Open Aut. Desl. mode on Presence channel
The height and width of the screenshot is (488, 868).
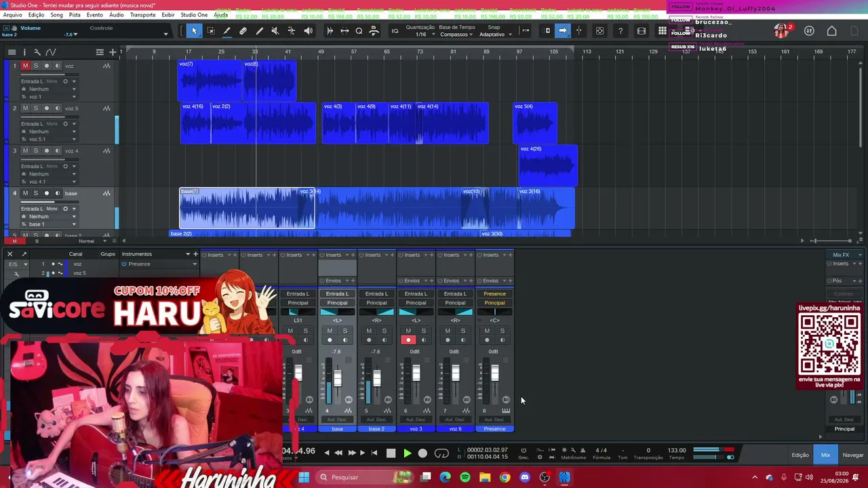(494, 420)
